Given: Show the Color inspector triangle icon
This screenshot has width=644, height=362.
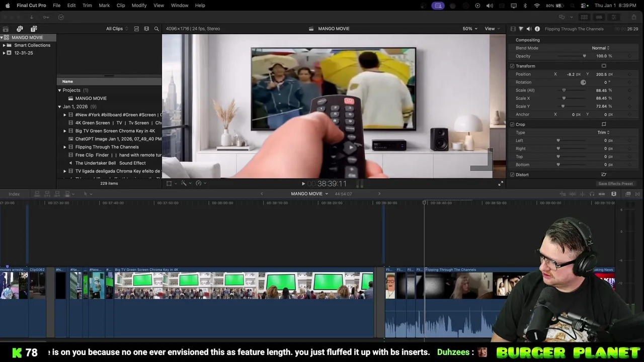Looking at the screenshot, I should tap(521, 29).
